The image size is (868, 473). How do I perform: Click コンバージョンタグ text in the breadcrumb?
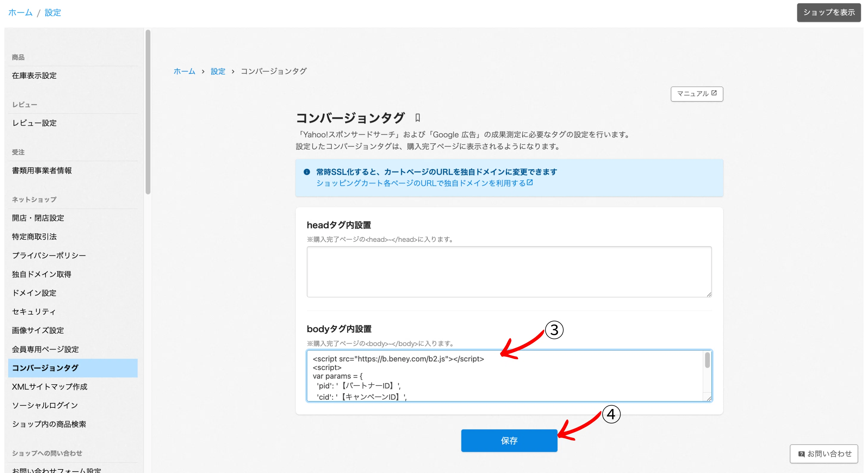pos(274,71)
